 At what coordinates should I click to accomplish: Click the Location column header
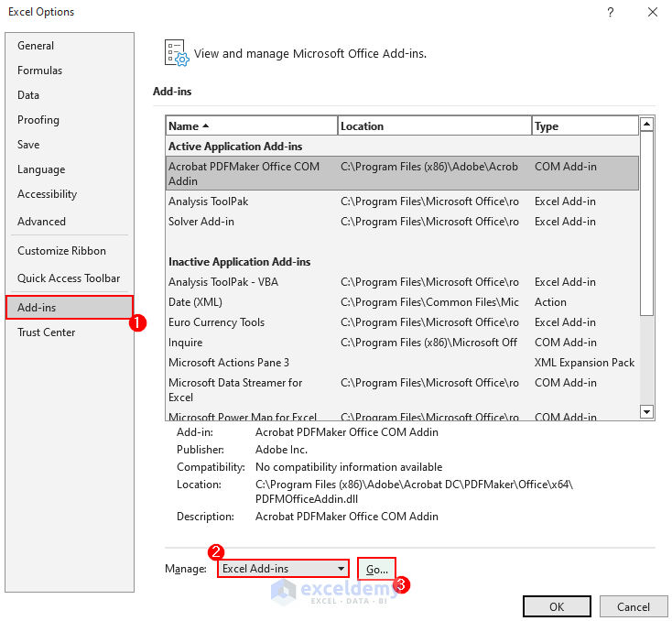click(x=435, y=126)
